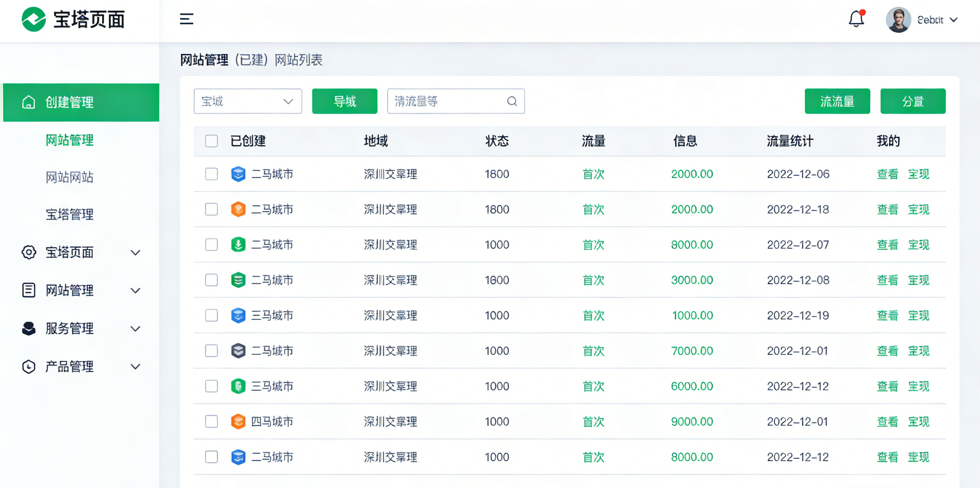The image size is (980, 488).
Task: Click the 产品管理 clock icon
Action: click(x=28, y=367)
